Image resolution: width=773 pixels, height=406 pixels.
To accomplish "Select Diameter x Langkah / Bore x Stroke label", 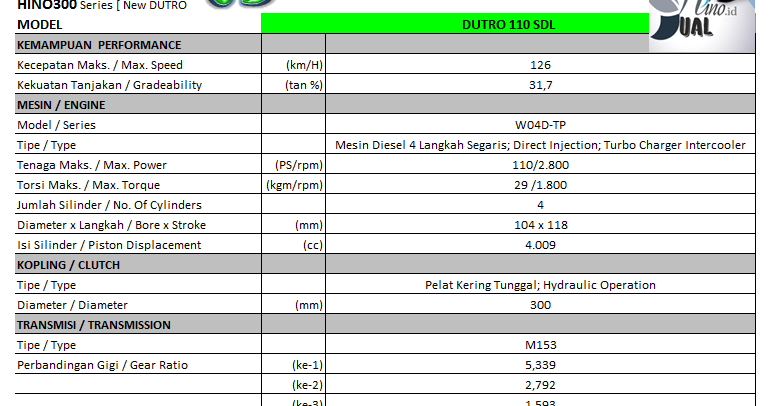I will [111, 225].
